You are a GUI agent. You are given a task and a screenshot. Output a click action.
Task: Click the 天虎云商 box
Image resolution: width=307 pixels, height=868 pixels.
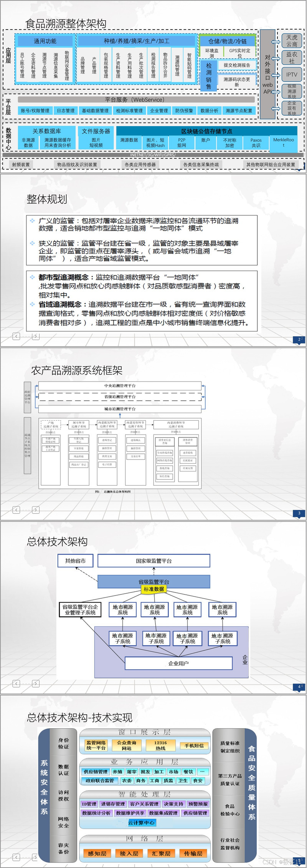point(292,41)
